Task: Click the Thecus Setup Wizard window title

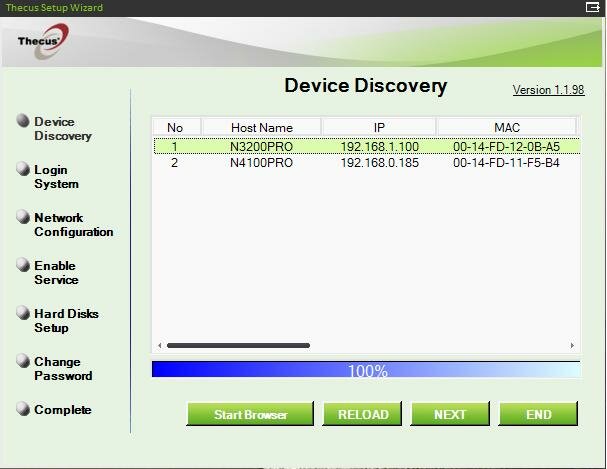Action: pos(54,7)
